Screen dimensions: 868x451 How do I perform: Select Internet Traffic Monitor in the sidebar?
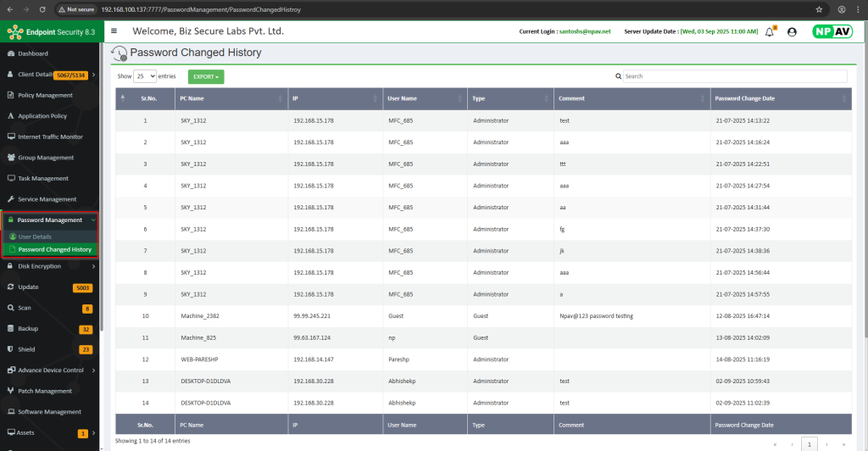pos(50,136)
